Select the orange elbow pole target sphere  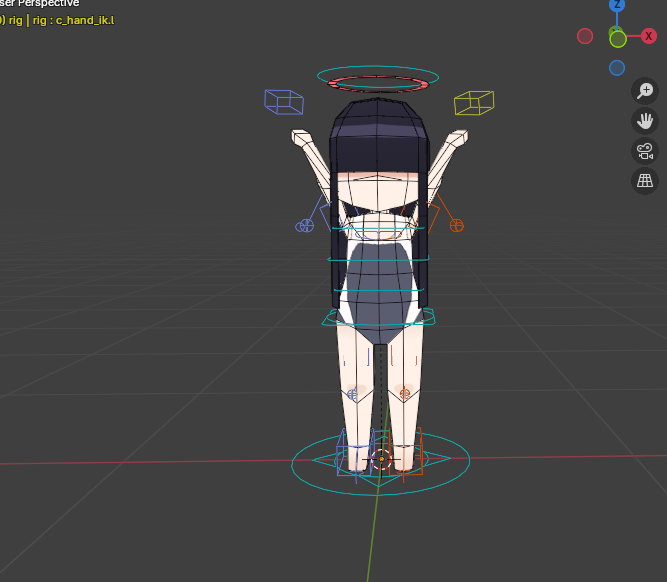[x=456, y=225]
